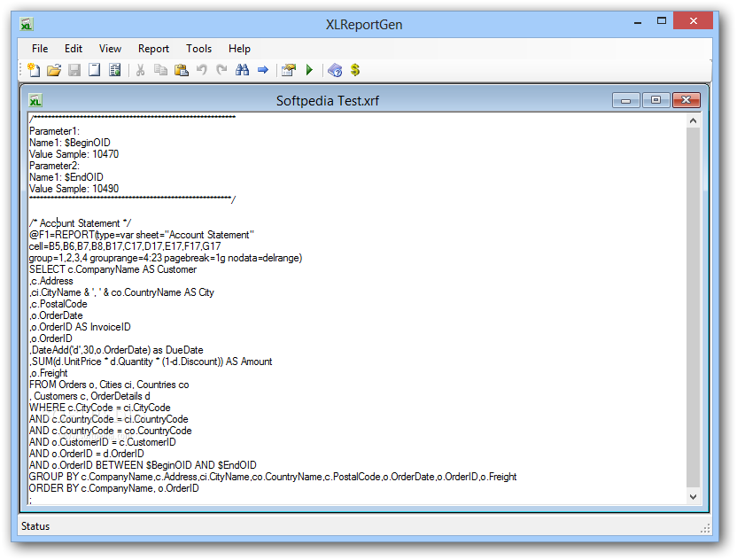Click the '@F1=REPORT(type=var' line
This screenshot has height=560, width=737.
[142, 235]
